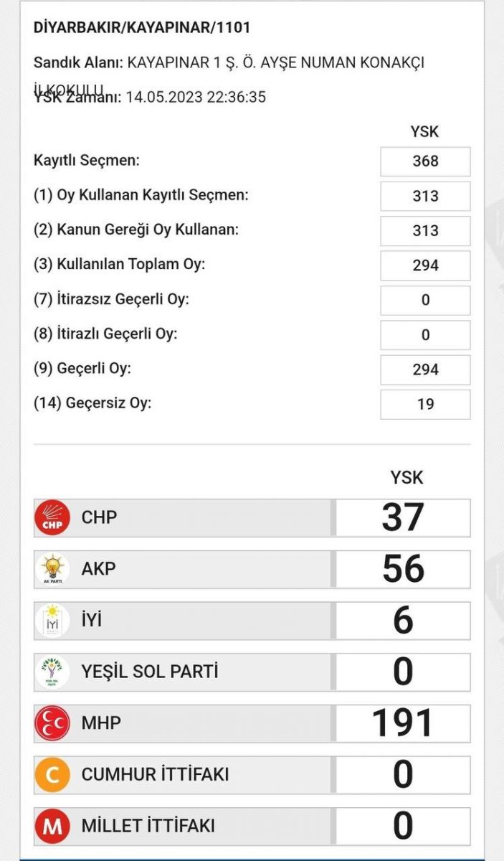Click the Geçerli Oy field showing 294
The width and height of the screenshot is (504, 861).
coord(425,370)
